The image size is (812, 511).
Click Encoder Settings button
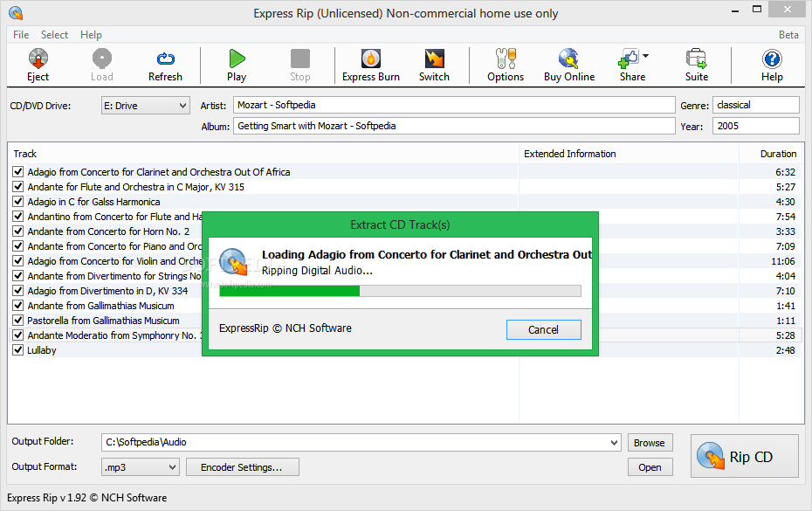[242, 467]
